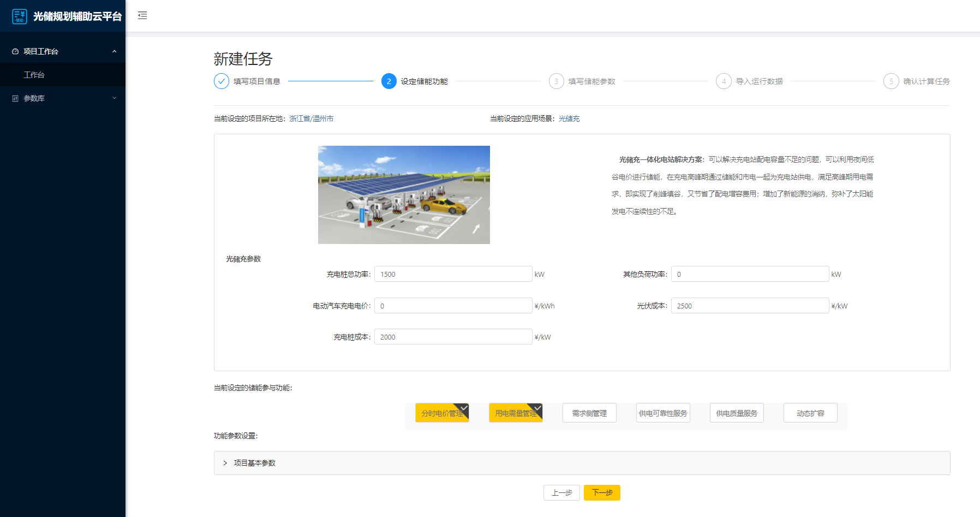Enable the 需求侧管理 function option
This screenshot has height=517, width=980.
589,413
